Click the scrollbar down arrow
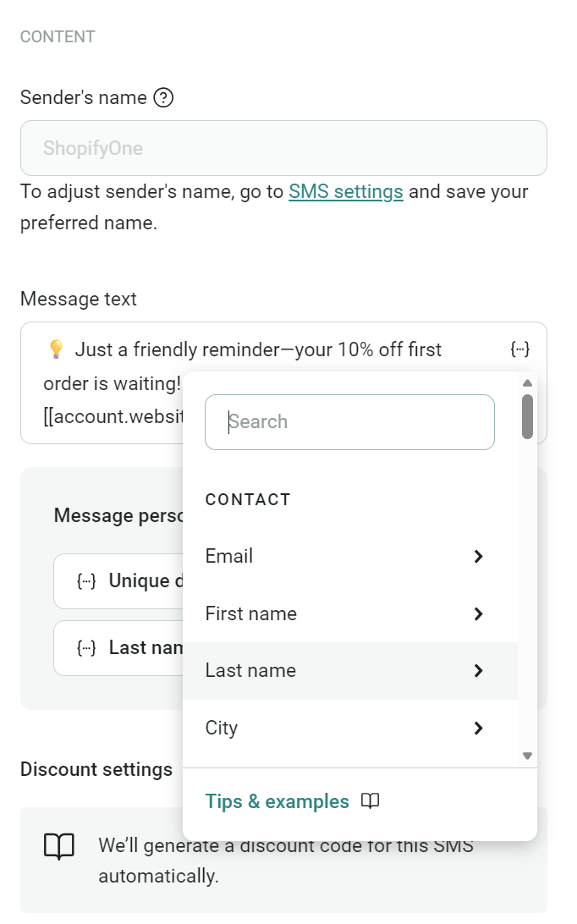 tap(527, 756)
